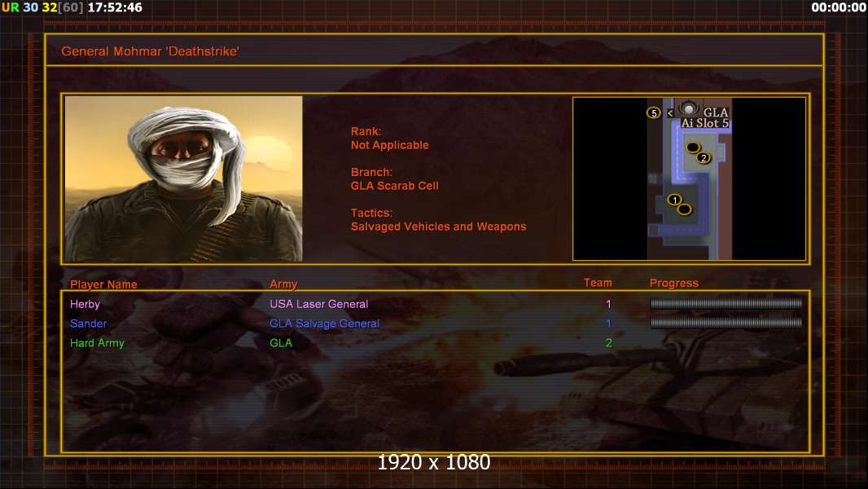Click team number 1 in Herby's row
Screen dimensions: 868x489
click(x=608, y=304)
